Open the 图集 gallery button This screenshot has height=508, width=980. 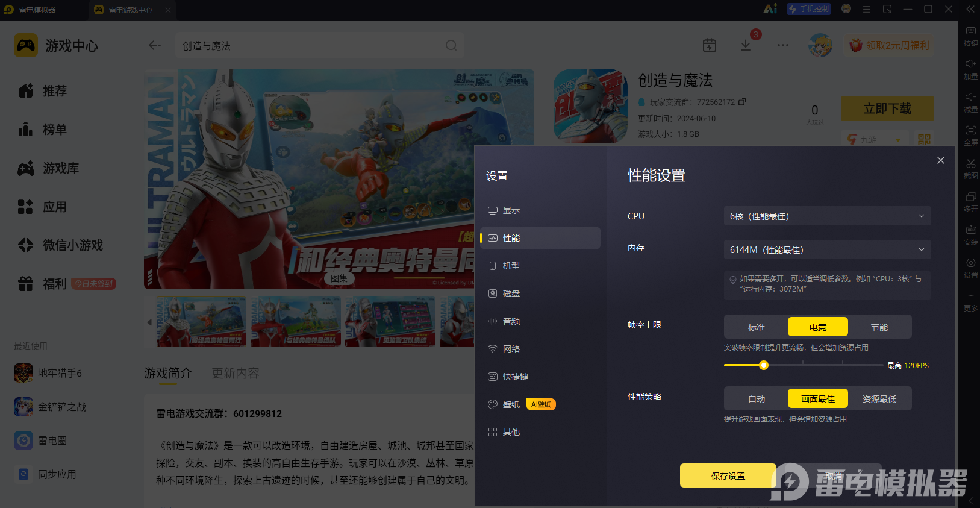click(339, 278)
